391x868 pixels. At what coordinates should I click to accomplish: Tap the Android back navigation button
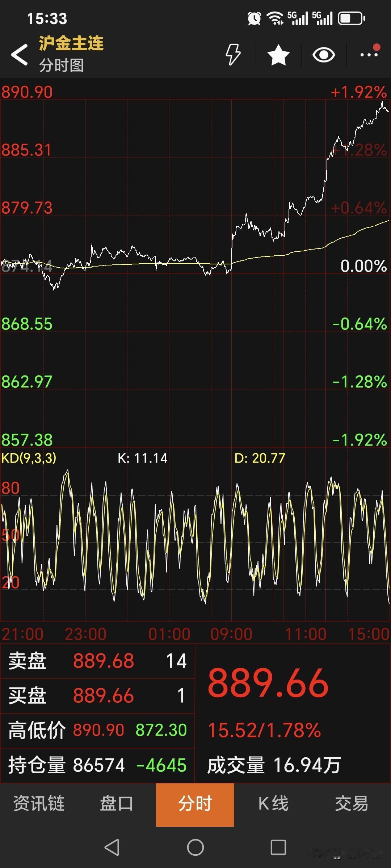[x=112, y=847]
